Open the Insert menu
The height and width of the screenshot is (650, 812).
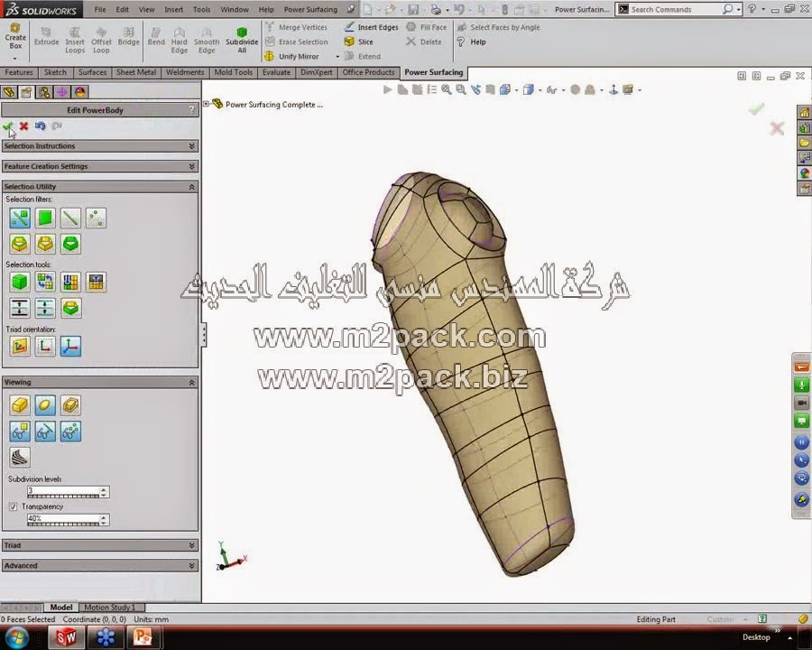[x=173, y=9]
